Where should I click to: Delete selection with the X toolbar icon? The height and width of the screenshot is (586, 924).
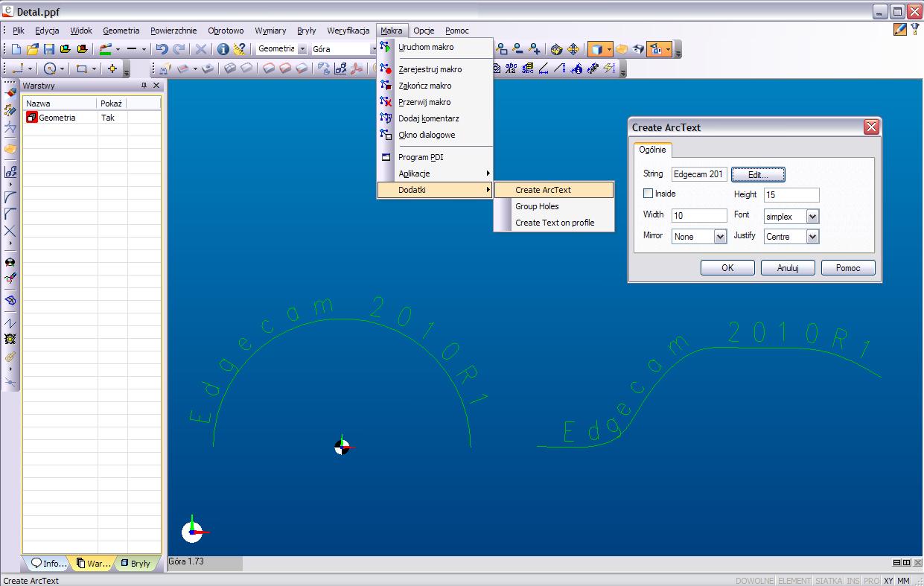[201, 49]
